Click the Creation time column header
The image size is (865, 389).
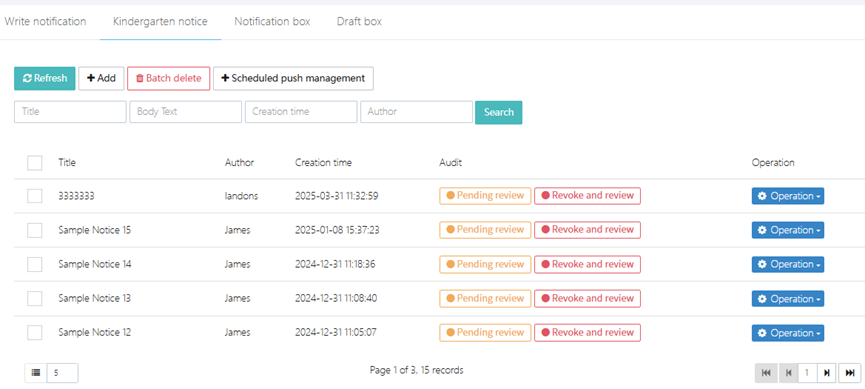tap(323, 163)
